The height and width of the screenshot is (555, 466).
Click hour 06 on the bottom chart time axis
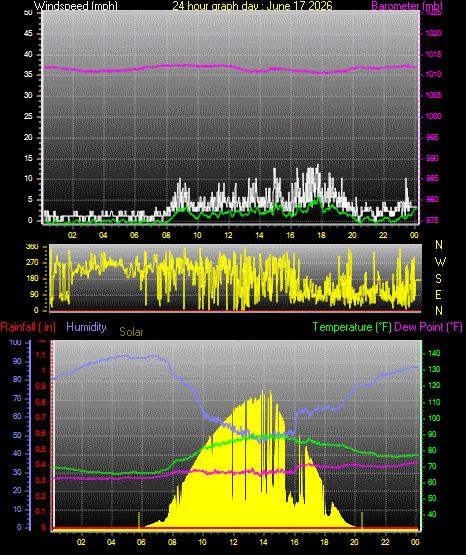pos(141,542)
